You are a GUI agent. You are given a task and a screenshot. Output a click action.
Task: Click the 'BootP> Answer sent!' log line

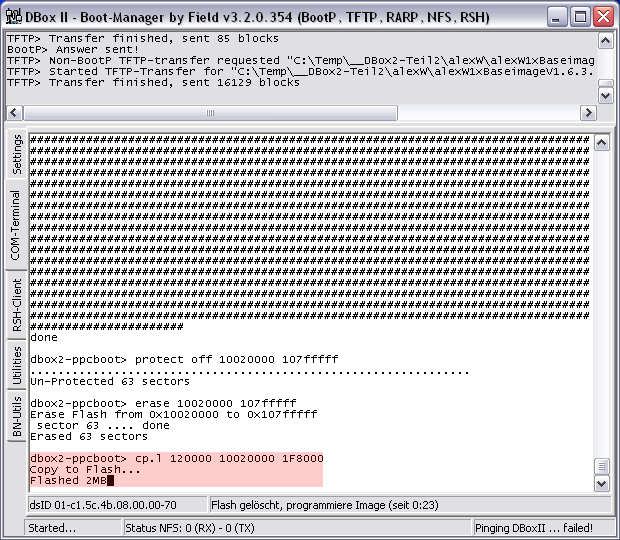coord(73,49)
